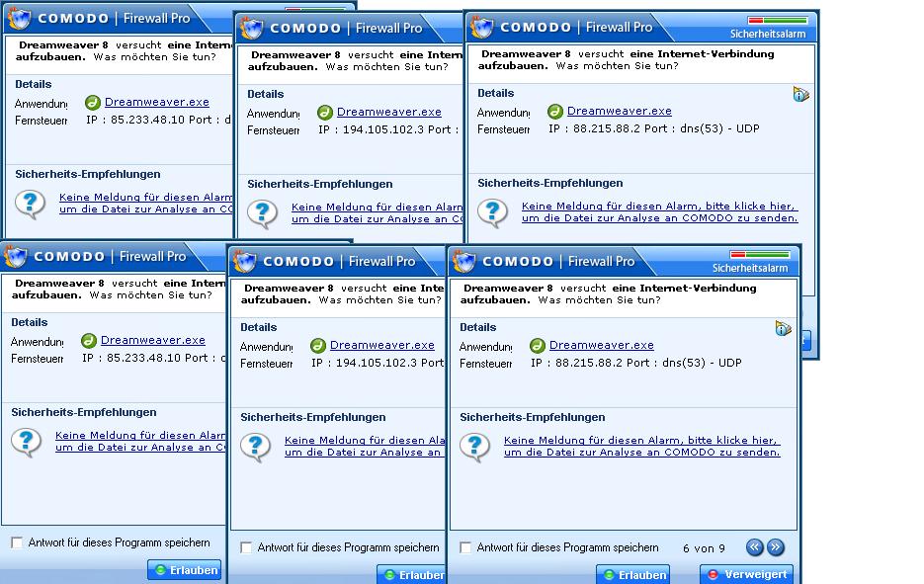
Task: Click Dreamweaver app icon in lower 85.233.48.10 alert
Action: (89, 341)
